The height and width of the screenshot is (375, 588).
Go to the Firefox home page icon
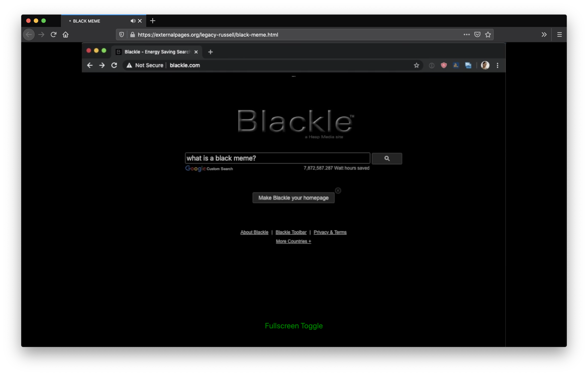pyautogui.click(x=65, y=35)
